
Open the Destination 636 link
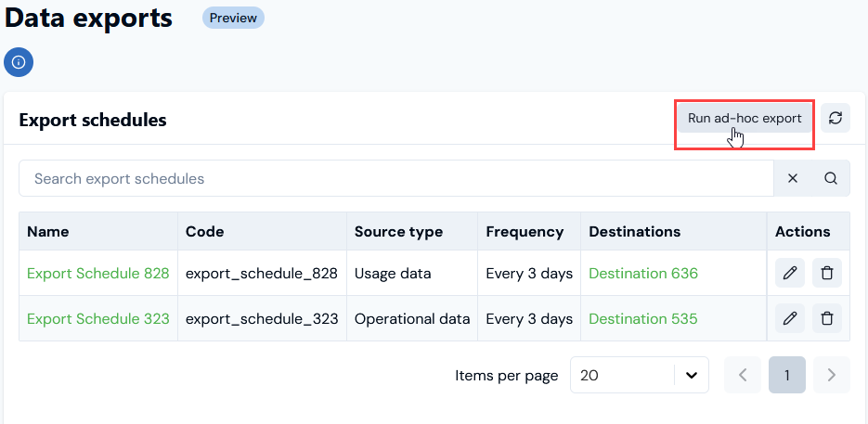[x=643, y=273]
